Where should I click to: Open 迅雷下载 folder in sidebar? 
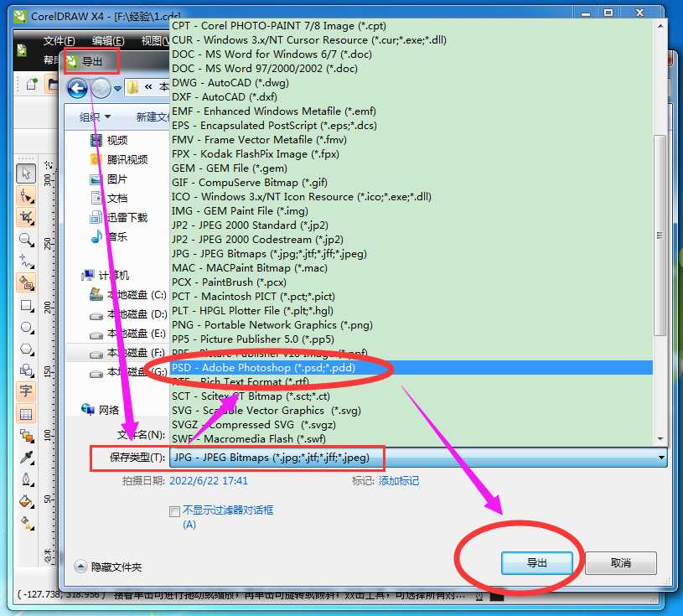pyautogui.click(x=119, y=217)
